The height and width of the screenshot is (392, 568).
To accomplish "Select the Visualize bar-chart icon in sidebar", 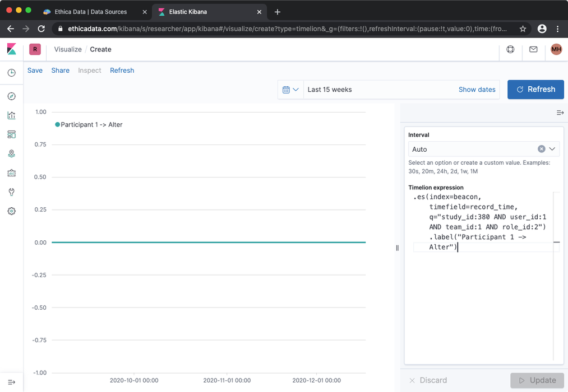I will click(11, 115).
